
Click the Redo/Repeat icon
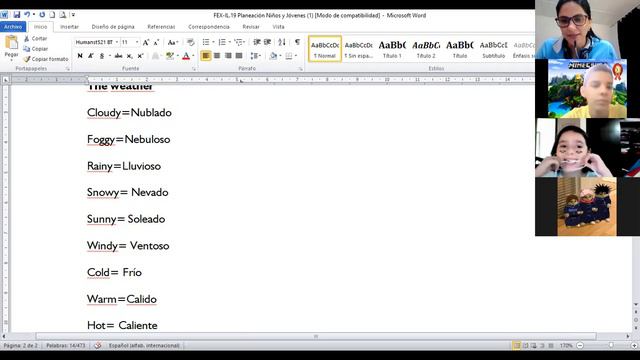pyautogui.click(x=42, y=15)
